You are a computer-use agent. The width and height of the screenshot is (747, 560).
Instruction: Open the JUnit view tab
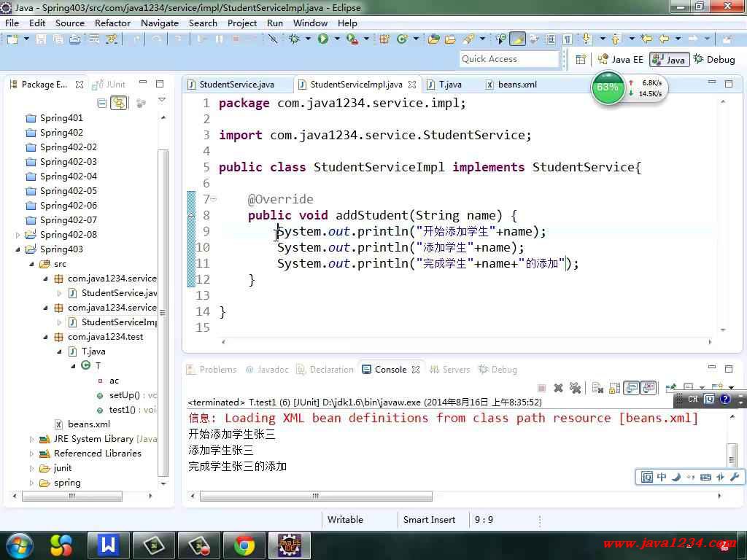point(109,85)
